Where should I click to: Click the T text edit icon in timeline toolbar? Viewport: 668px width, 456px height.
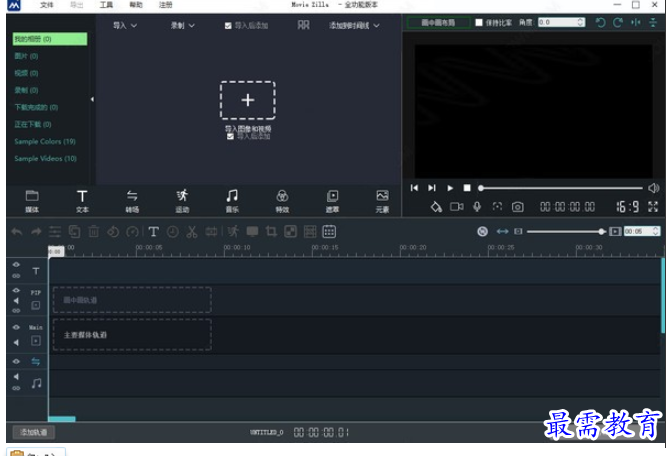tap(153, 231)
